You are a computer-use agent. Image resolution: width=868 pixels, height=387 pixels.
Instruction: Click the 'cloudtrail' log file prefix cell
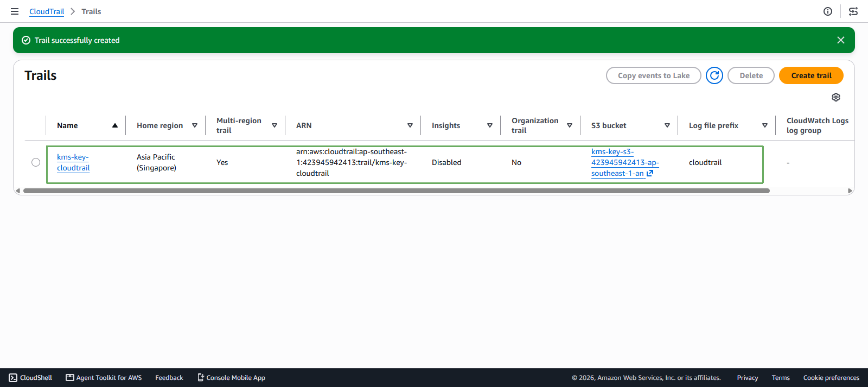tap(705, 162)
